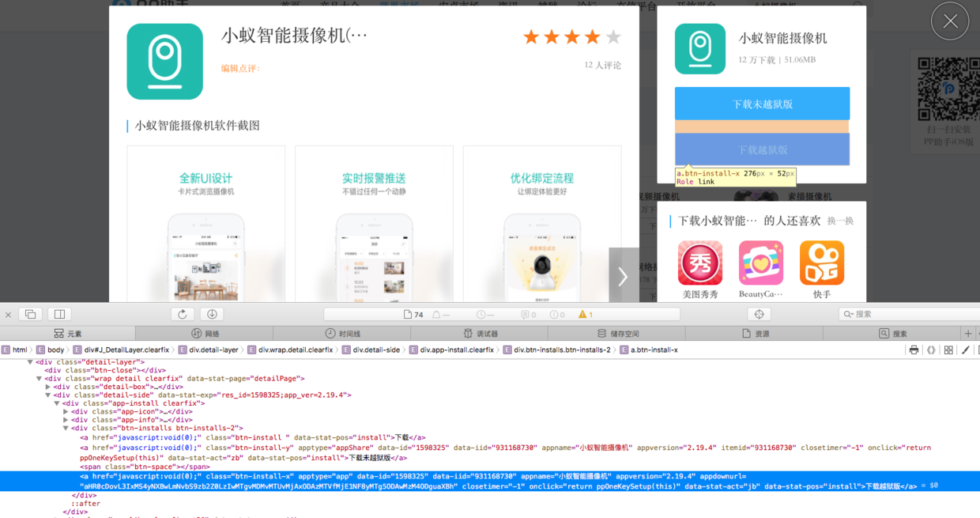Click 换一换 to refresh recommendations
Screen dimensions: 980x518
click(x=840, y=221)
